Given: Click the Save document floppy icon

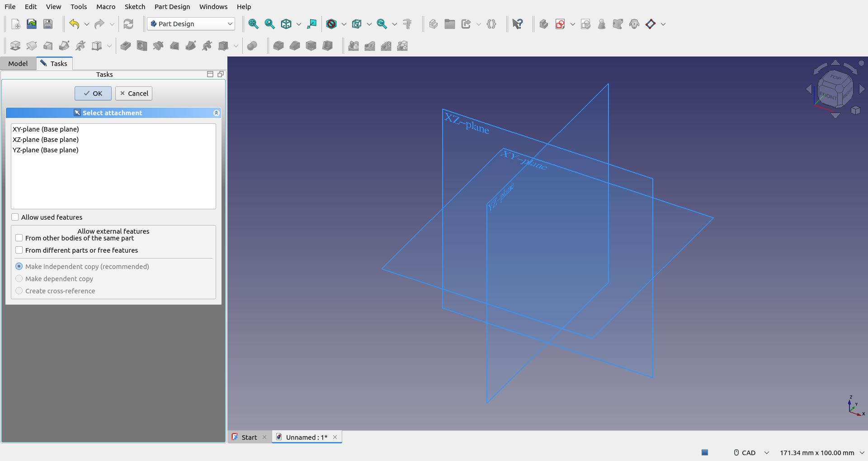Looking at the screenshot, I should coord(48,24).
